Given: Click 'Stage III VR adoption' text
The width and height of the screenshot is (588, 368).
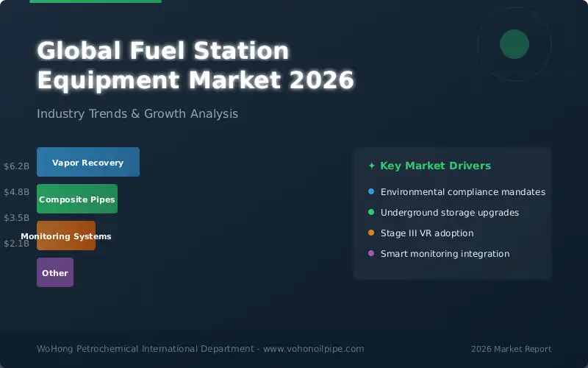Looking at the screenshot, I should point(427,233).
